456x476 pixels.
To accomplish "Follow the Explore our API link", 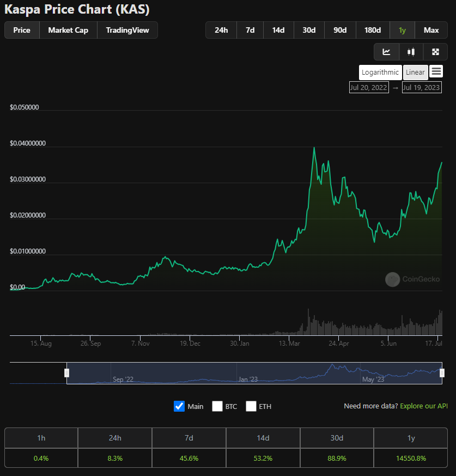I will point(424,406).
